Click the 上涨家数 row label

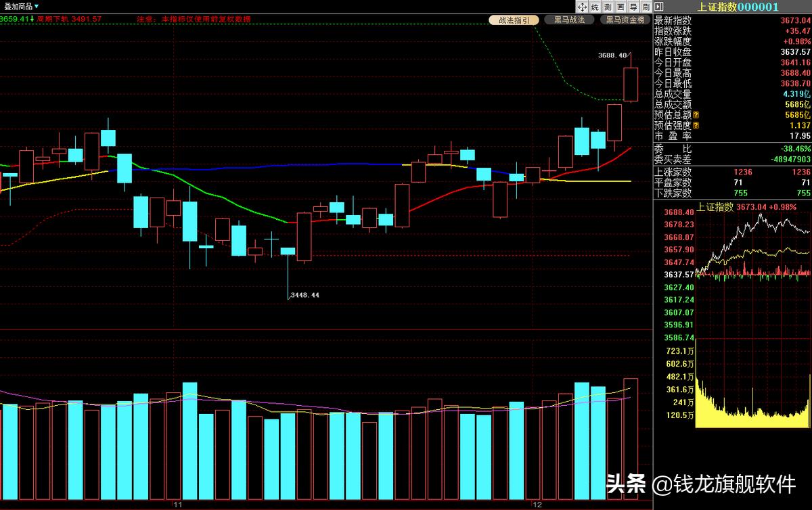pyautogui.click(x=673, y=172)
